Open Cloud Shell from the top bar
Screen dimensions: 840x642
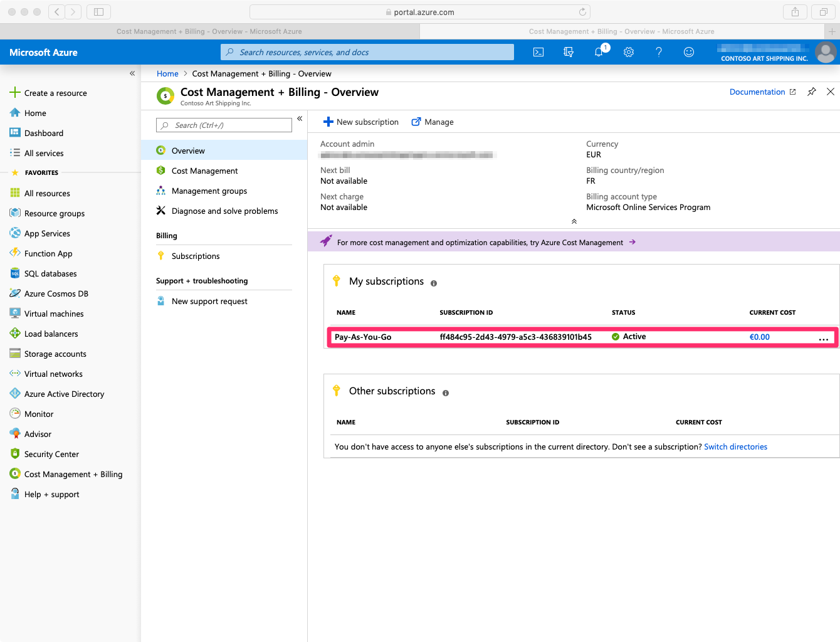tap(538, 52)
